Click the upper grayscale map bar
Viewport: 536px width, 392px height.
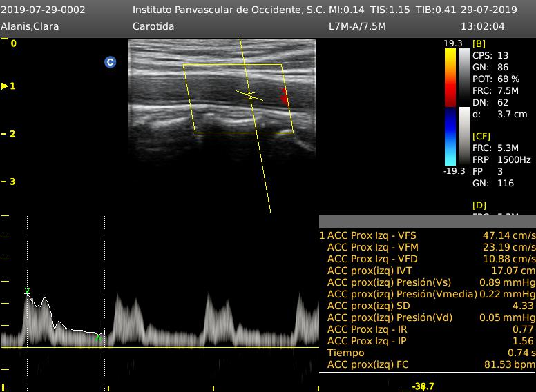(465, 77)
